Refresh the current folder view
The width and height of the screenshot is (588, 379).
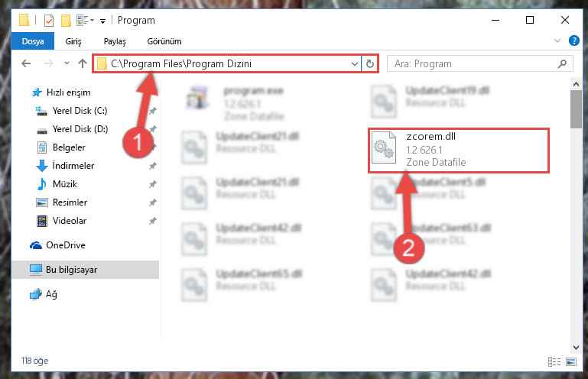pos(370,63)
